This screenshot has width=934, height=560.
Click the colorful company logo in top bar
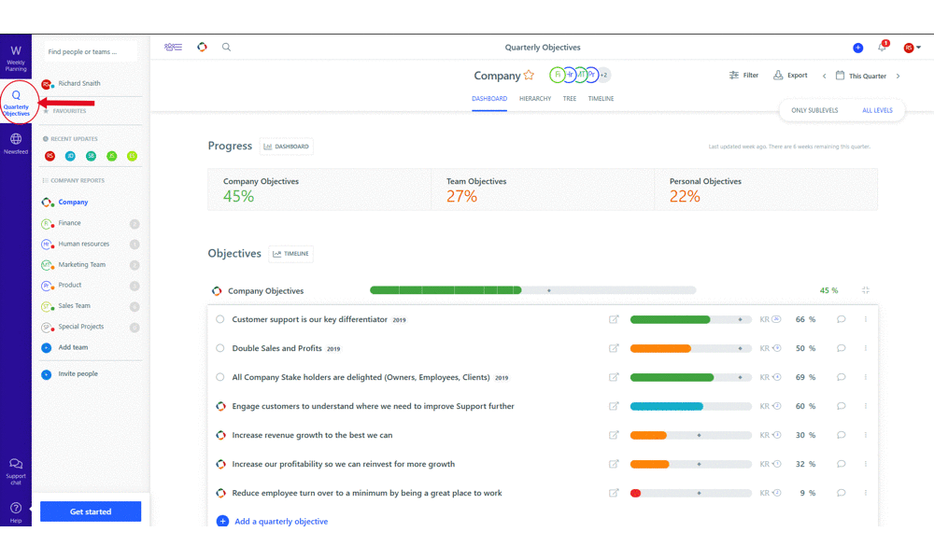coord(203,47)
